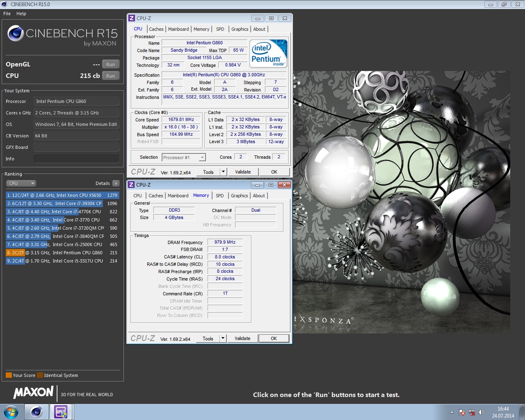The image size is (525, 420).
Task: Switch to Caches tab in lower CPU-Z
Action: (x=156, y=196)
